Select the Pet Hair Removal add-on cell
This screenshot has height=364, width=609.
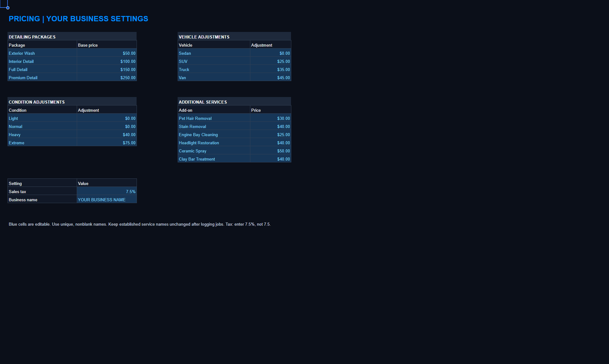[214, 118]
